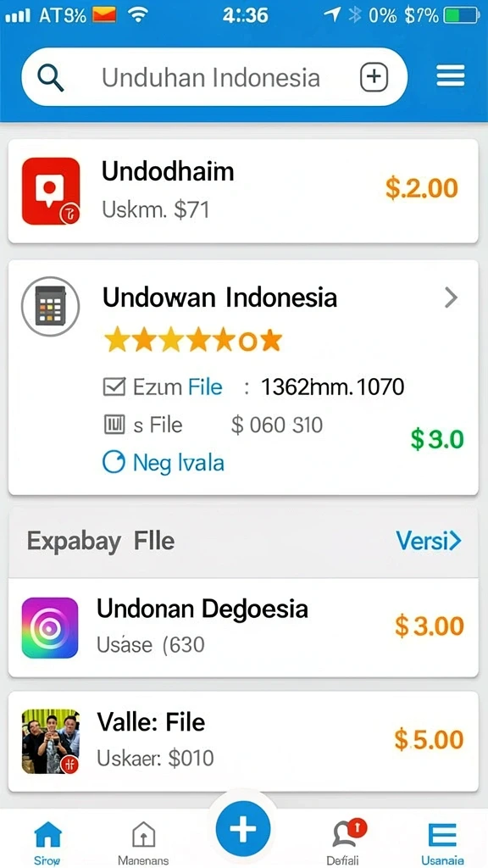The height and width of the screenshot is (868, 488).
Task: Open the Valle: File photo thumbnail
Action: pos(50,741)
